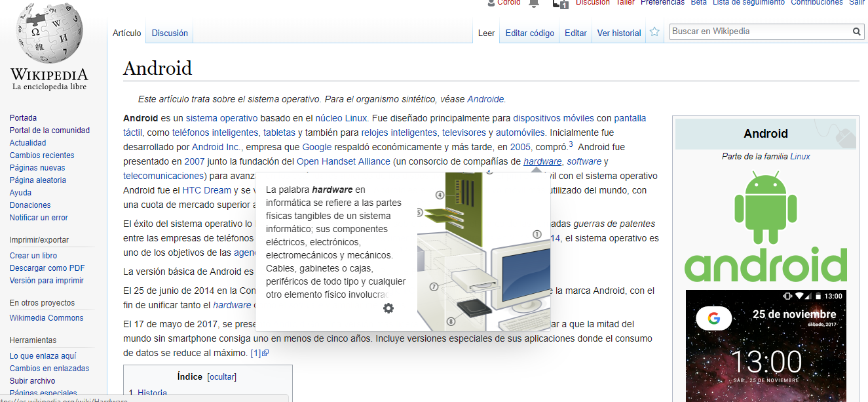This screenshot has width=868, height=402.
Task: Open the notices tray icon with badge
Action: tap(561, 3)
